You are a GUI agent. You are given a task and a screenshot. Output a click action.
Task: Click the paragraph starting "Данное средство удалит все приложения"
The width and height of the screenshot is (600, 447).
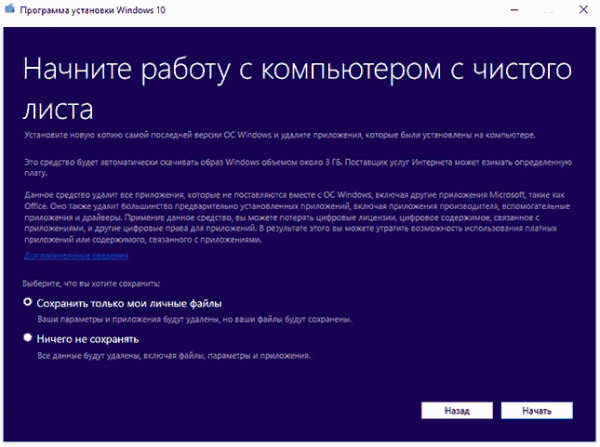point(297,217)
